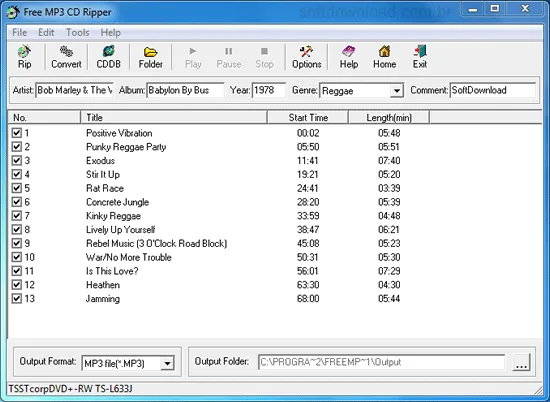Open the Help book icon
The width and height of the screenshot is (550, 402).
[349, 57]
